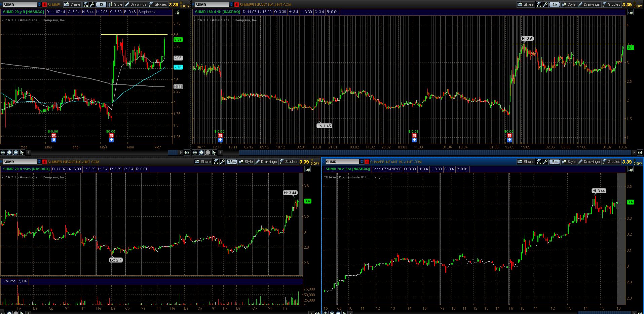644x314 pixels.
Task: Click the 12.05 earnings phone icon on 1h chart
Action: click(x=509, y=136)
